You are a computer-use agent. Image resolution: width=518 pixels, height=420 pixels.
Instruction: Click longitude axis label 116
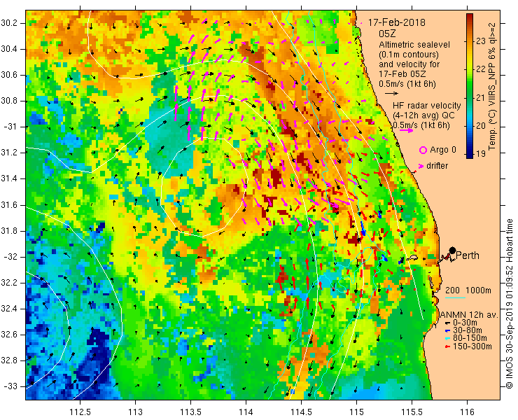tap(467, 412)
